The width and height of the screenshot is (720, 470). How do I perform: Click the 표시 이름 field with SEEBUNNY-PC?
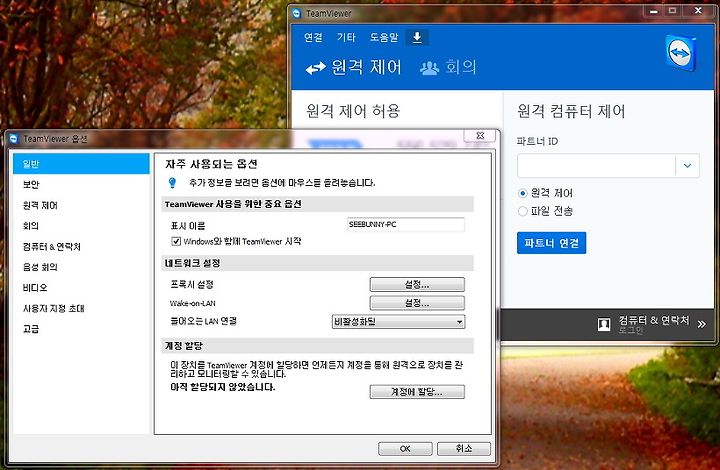(405, 224)
